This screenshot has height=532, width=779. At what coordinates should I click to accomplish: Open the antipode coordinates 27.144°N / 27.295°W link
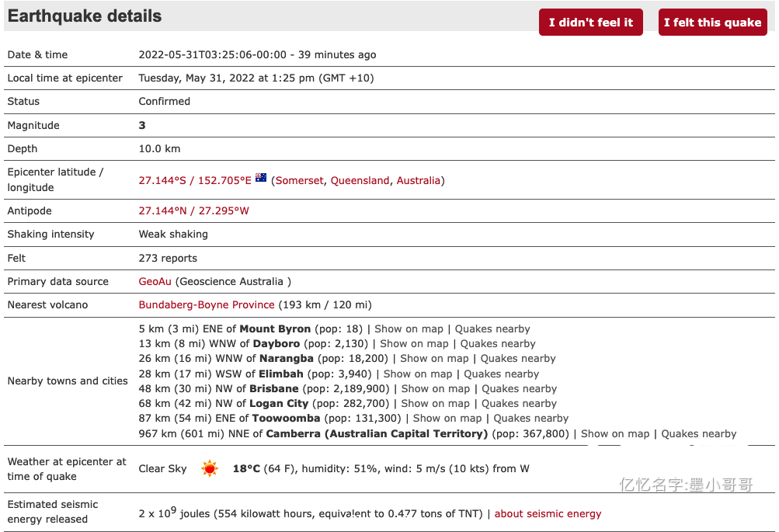(x=193, y=210)
